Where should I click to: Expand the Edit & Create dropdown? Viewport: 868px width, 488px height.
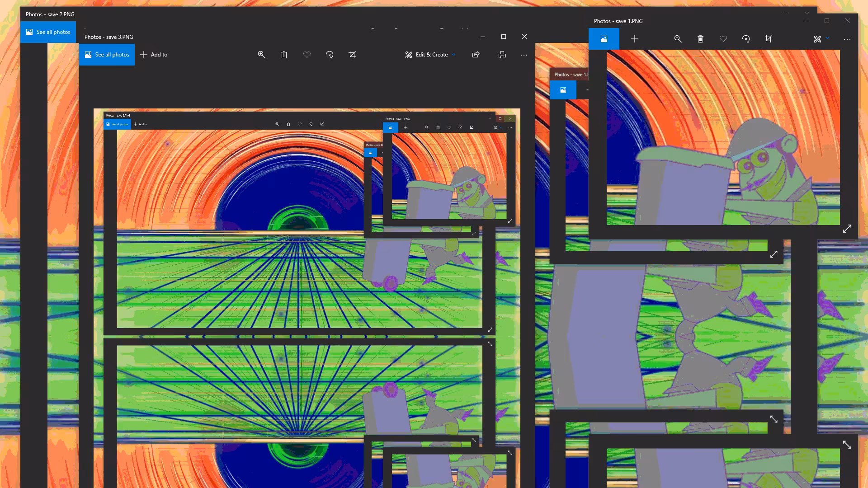(x=430, y=55)
